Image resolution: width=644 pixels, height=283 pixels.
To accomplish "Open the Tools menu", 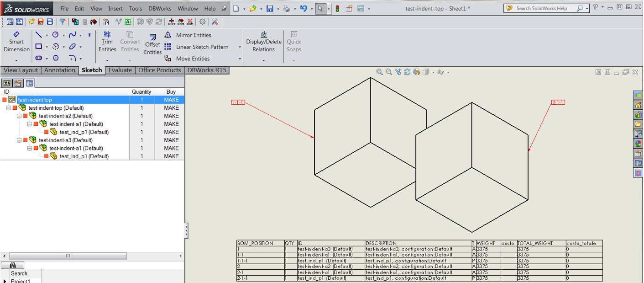I will pyautogui.click(x=136, y=8).
